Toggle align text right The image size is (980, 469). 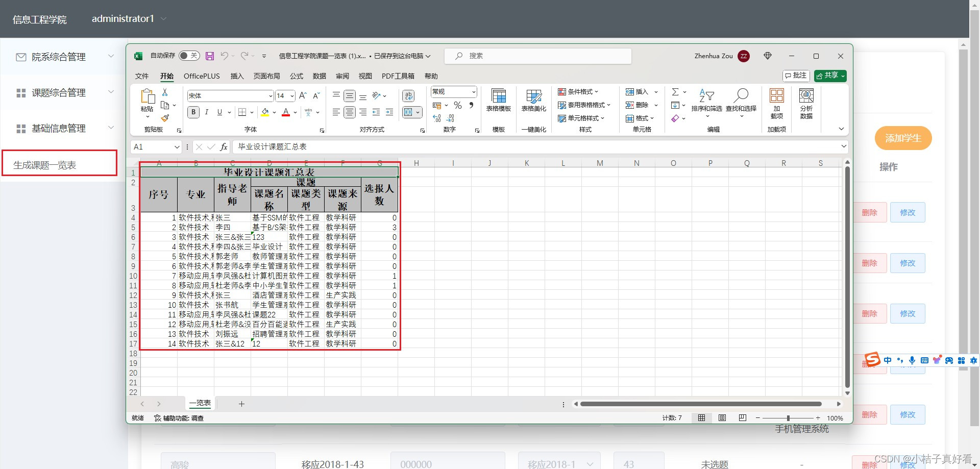click(363, 112)
